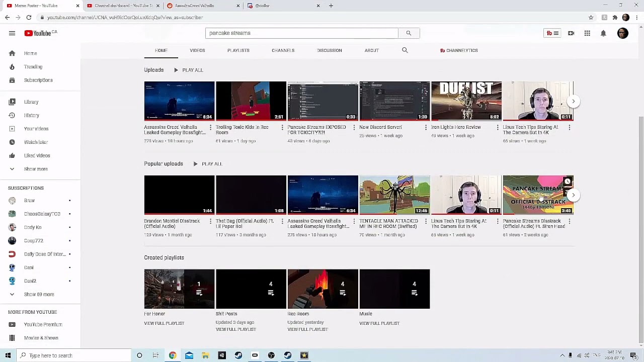644x362 pixels.
Task: Open Movies & Shows link
Action: point(40,338)
